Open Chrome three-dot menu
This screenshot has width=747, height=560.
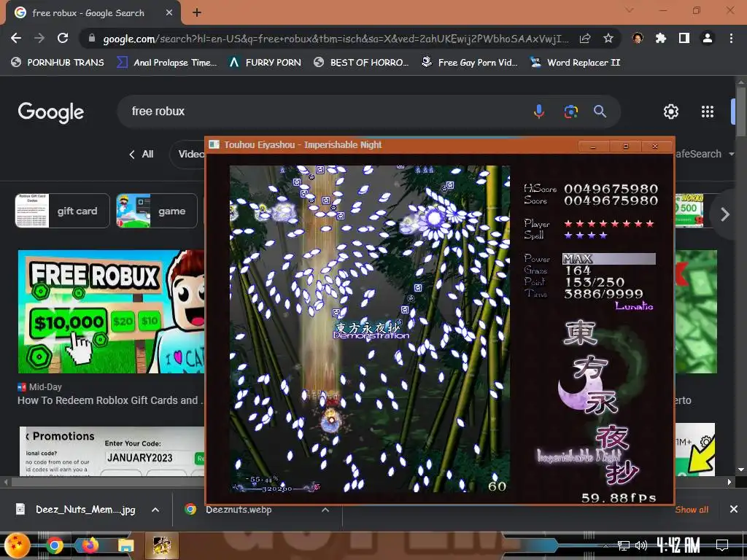click(731, 38)
